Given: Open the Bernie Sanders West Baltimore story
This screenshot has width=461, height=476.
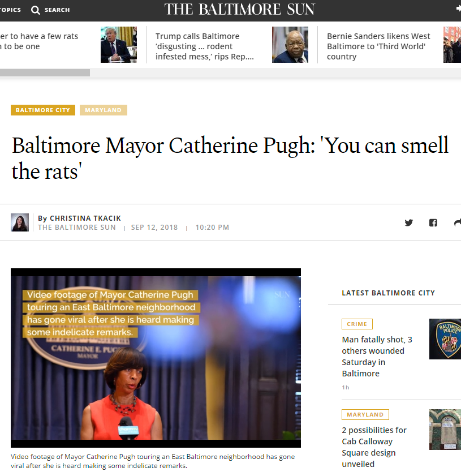Looking at the screenshot, I should pyautogui.click(x=378, y=46).
